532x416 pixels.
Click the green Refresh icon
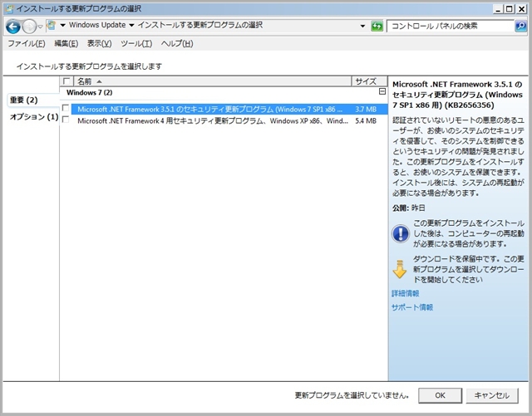click(x=377, y=26)
